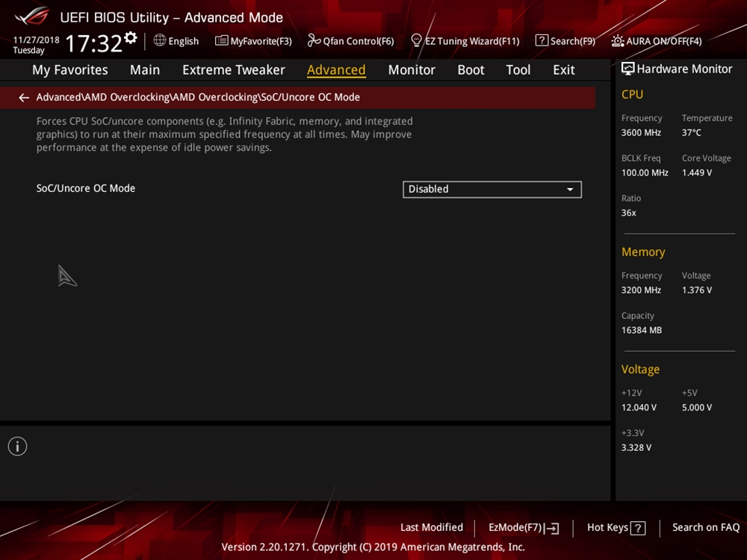Image resolution: width=747 pixels, height=560 pixels.
Task: Click the CPU section heading
Action: (x=632, y=94)
